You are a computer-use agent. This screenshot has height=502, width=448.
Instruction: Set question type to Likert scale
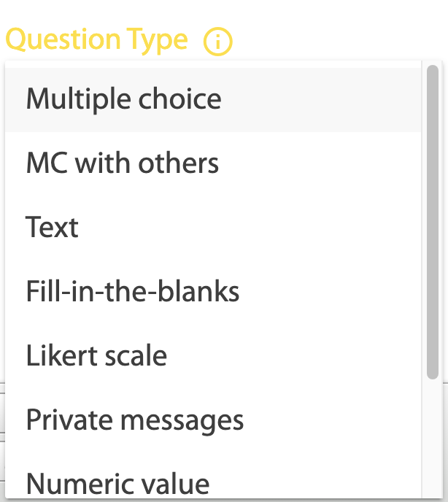tap(213, 355)
